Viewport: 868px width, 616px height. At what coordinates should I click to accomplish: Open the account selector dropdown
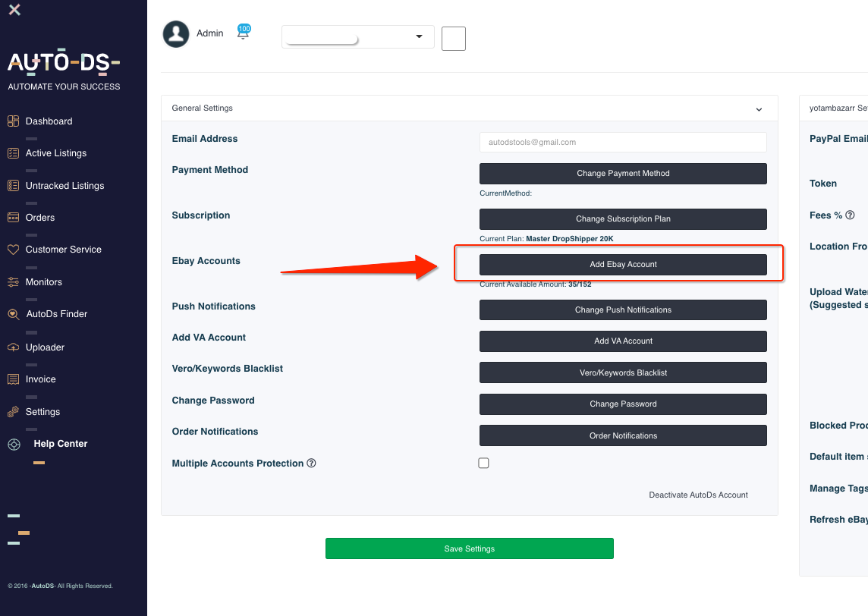357,36
